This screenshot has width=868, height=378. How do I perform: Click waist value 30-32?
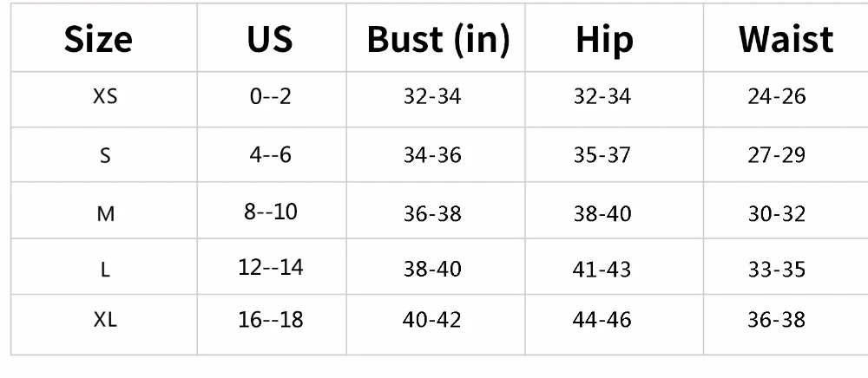pos(777,214)
